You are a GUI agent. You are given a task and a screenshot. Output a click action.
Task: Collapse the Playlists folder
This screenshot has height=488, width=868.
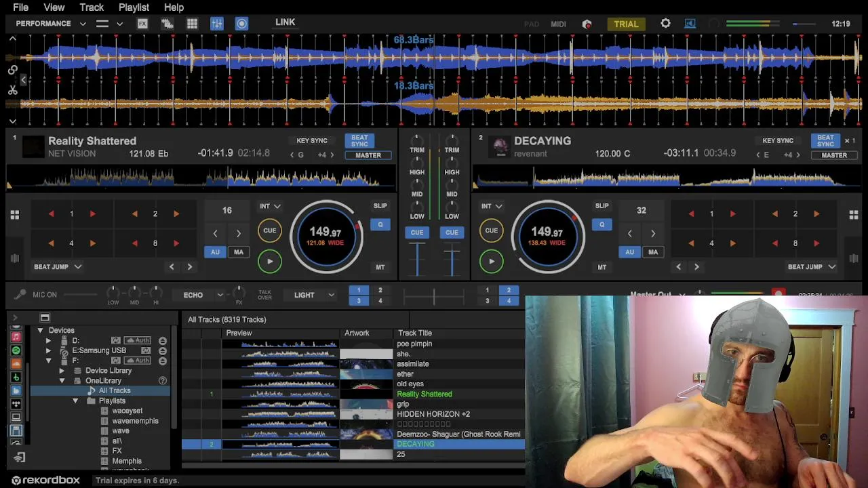[75, 401]
